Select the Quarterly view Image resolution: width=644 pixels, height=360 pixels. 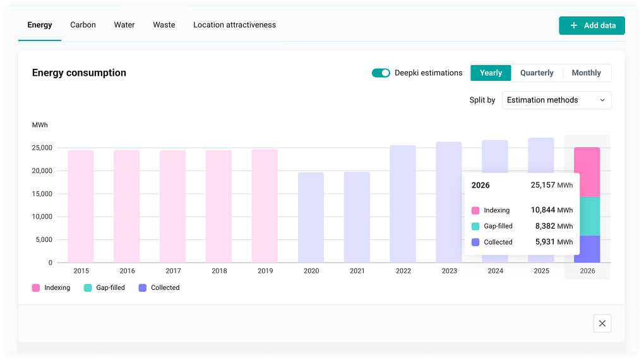coord(537,73)
